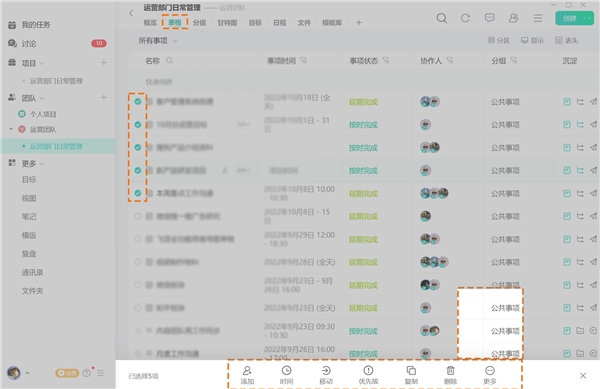Click the 表头 button
The height and width of the screenshot is (389, 600).
click(x=566, y=40)
